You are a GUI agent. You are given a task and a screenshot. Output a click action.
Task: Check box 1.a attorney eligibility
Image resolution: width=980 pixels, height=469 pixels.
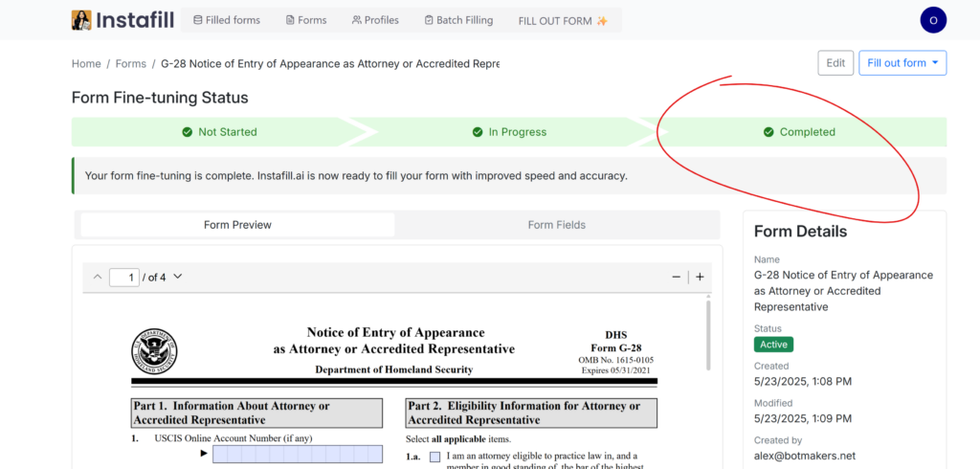(x=435, y=457)
